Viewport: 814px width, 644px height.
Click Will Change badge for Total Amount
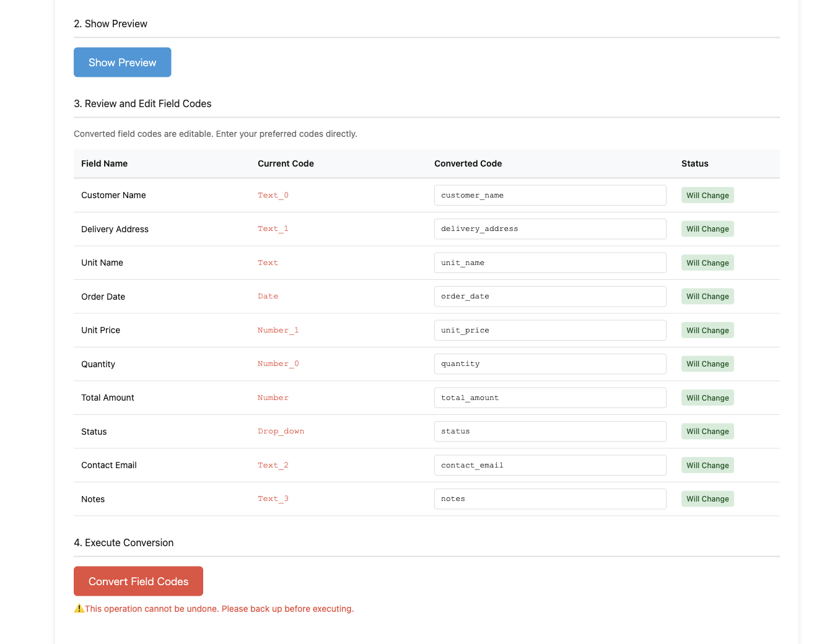point(707,398)
